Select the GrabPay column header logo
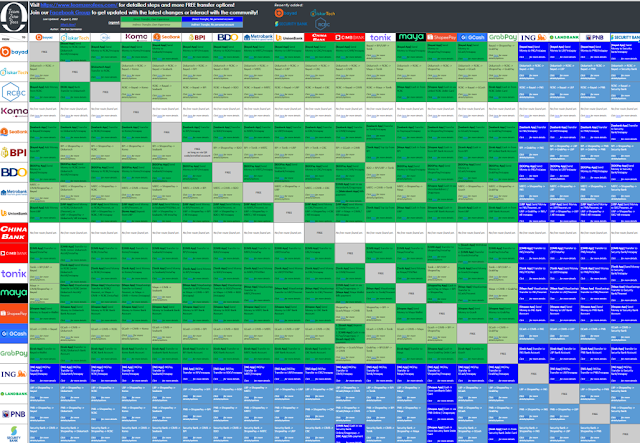The image size is (640, 443). [x=502, y=37]
